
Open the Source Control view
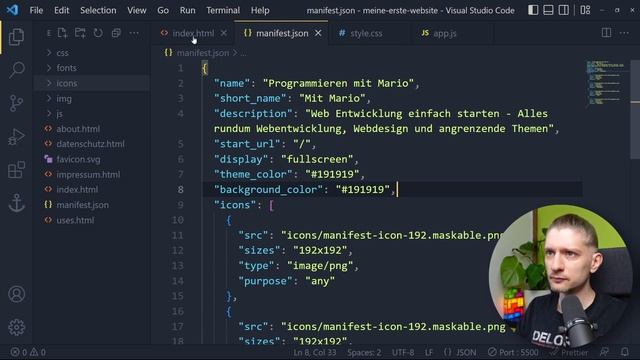[16, 103]
